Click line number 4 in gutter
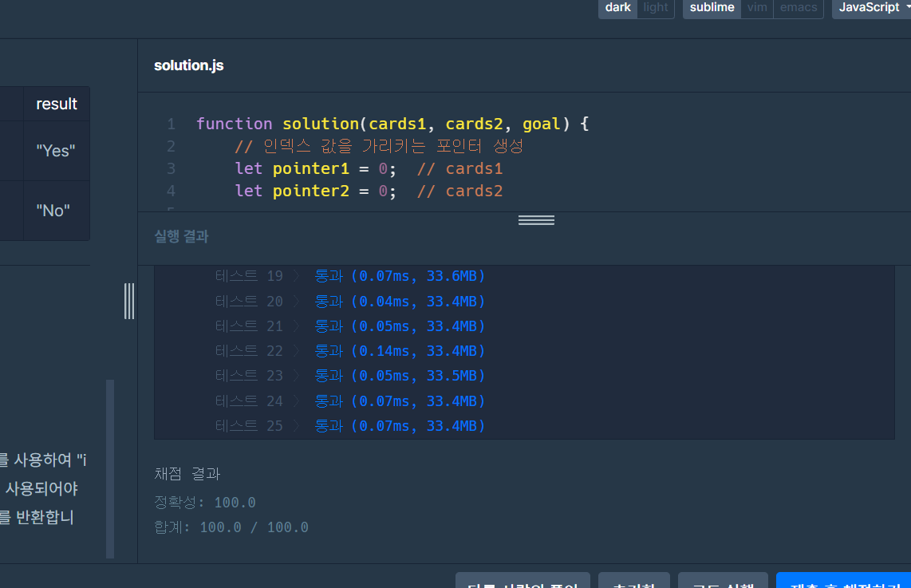Viewport: 911px width, 588px height. pos(171,191)
